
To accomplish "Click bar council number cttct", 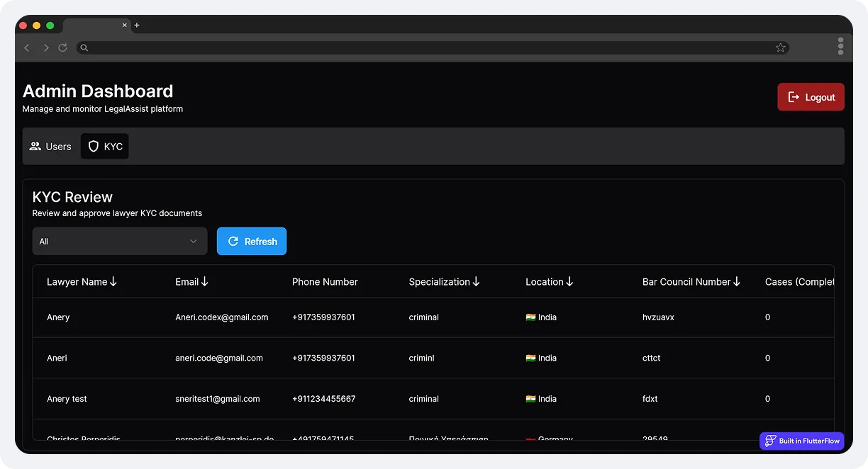I will coord(652,358).
